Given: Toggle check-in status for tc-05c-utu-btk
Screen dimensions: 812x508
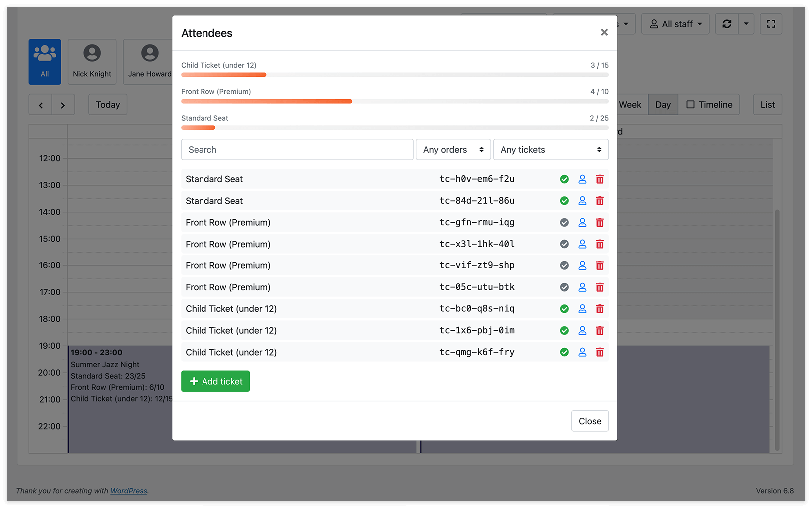Looking at the screenshot, I should (564, 287).
